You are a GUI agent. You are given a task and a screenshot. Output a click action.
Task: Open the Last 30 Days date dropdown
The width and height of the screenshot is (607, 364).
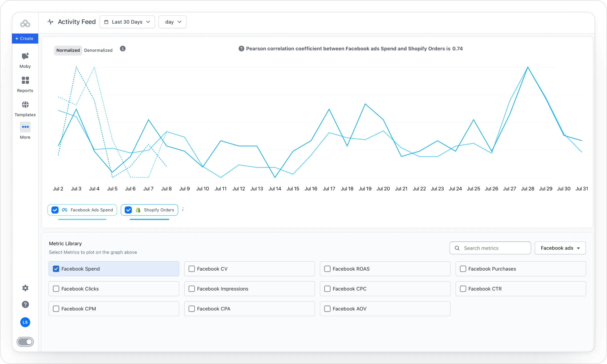click(x=127, y=22)
